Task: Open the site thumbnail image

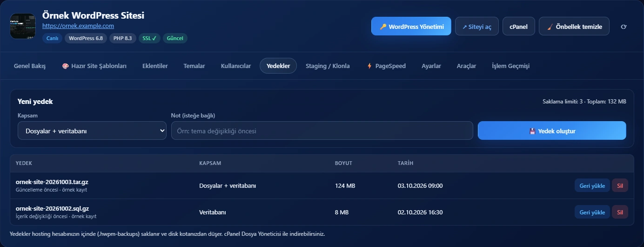Action: coord(23,26)
